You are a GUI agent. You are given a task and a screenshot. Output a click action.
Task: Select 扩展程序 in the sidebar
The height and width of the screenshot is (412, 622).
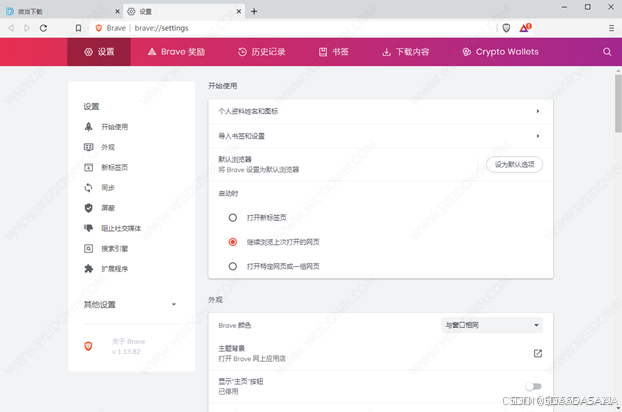click(x=106, y=269)
